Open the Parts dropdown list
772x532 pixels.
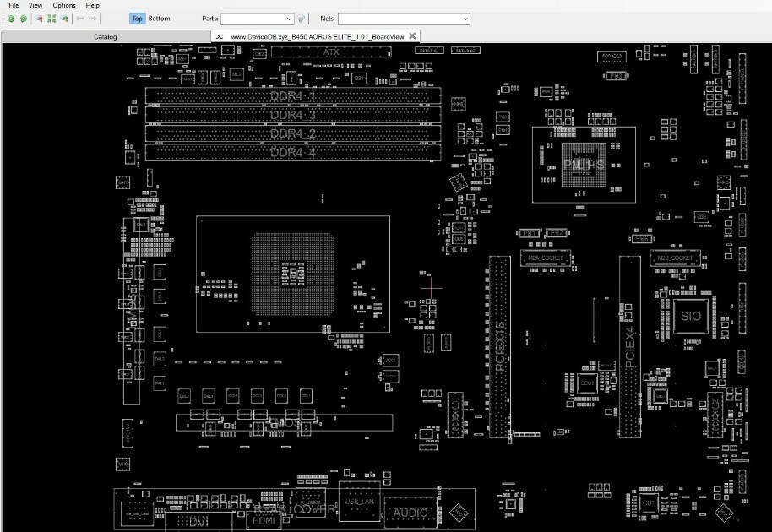click(x=289, y=19)
